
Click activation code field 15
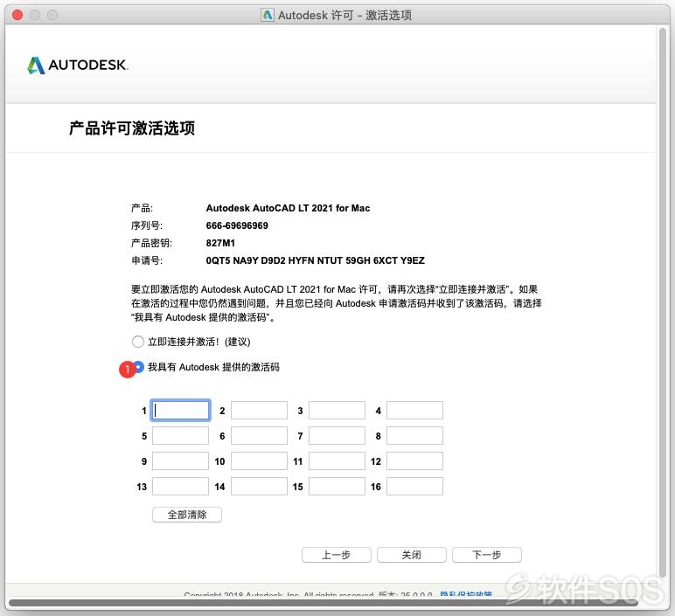(337, 487)
